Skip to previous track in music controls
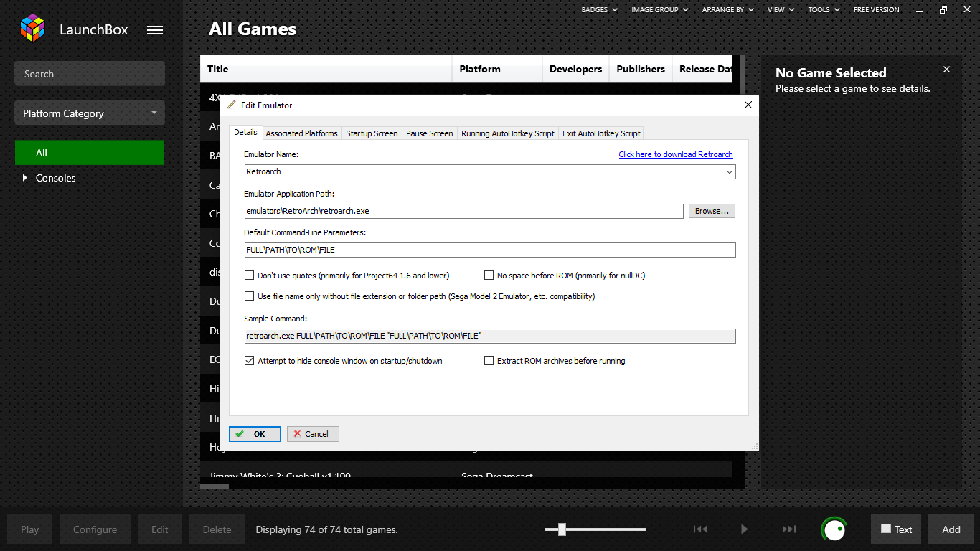Viewport: 980px width, 551px height. 700,529
